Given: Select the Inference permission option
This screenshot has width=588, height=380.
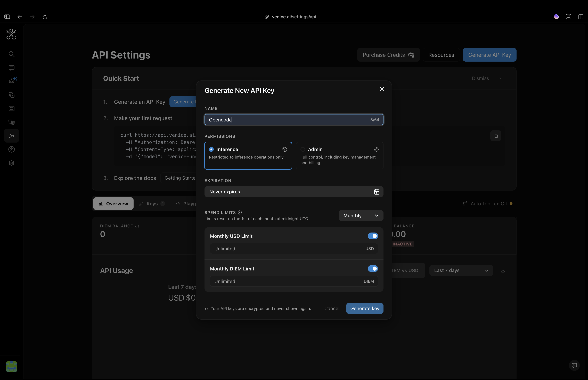Looking at the screenshot, I should (248, 156).
